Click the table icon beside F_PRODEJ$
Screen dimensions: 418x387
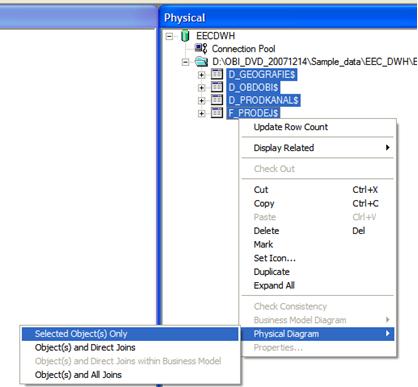click(x=217, y=113)
